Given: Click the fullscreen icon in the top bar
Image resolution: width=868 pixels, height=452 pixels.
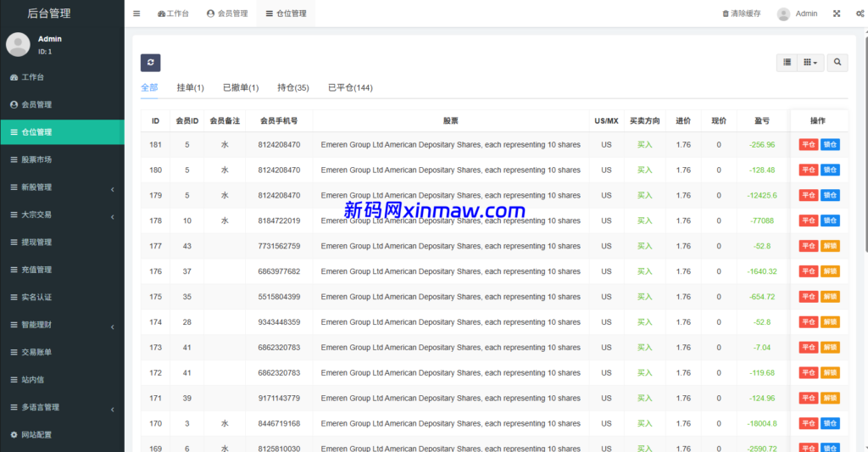Looking at the screenshot, I should pyautogui.click(x=837, y=14).
